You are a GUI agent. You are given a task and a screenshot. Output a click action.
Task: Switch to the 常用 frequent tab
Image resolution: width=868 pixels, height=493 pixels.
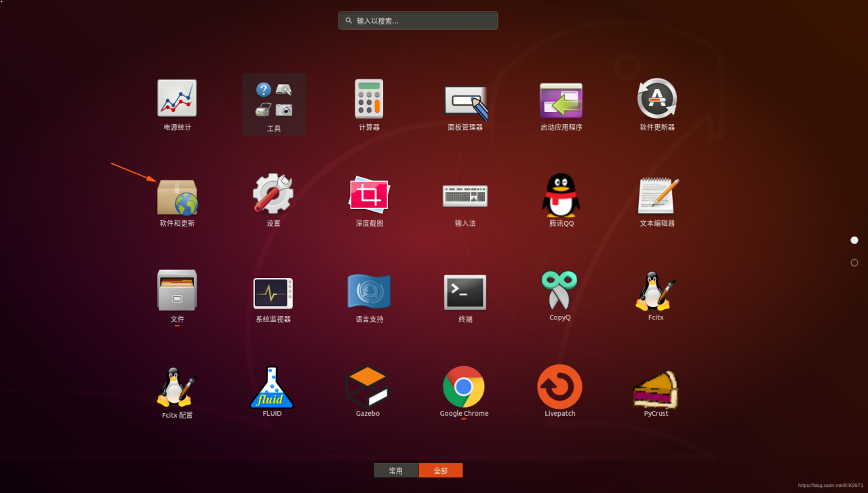click(396, 471)
